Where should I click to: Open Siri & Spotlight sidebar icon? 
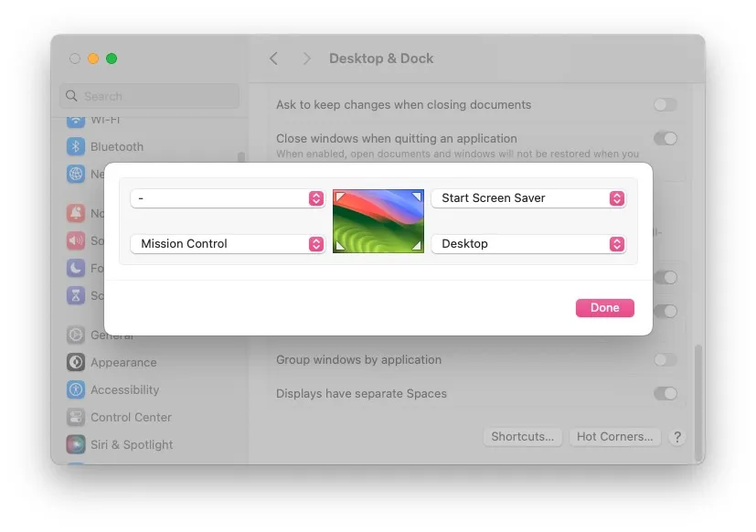pyautogui.click(x=76, y=444)
